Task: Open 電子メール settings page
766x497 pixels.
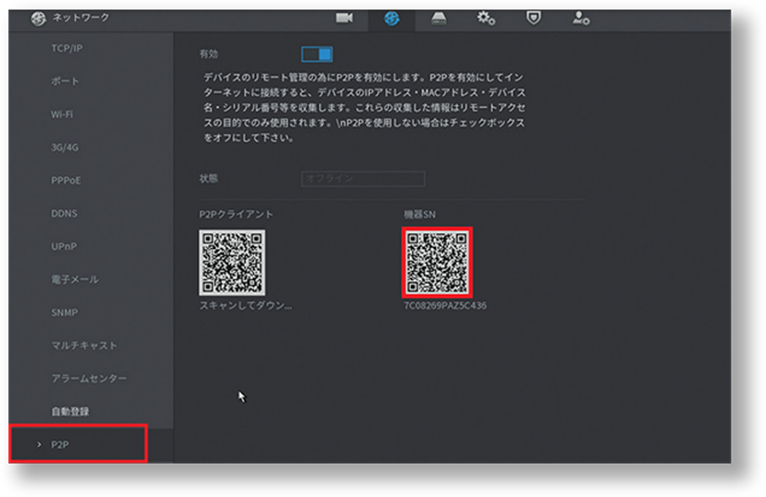Action: 75,280
